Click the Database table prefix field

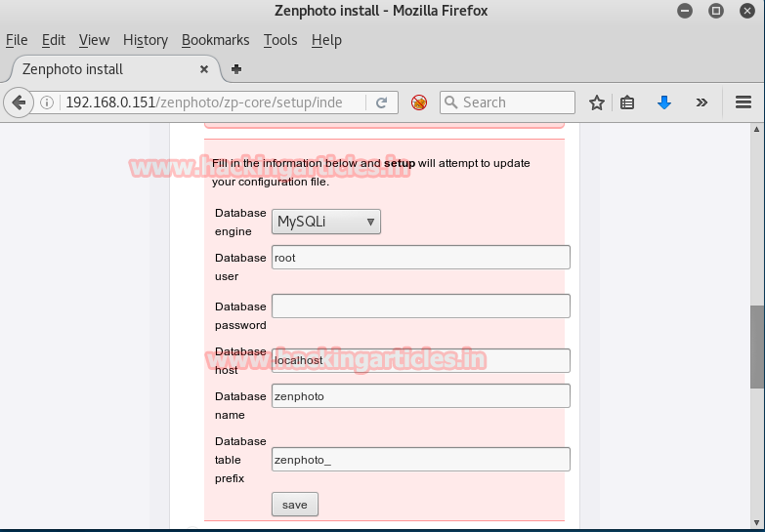click(420, 460)
